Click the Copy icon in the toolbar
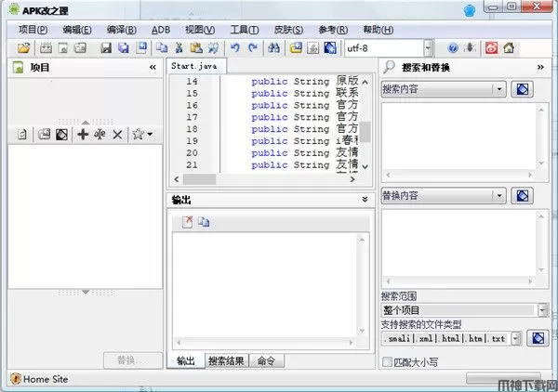The width and height of the screenshot is (558, 392). [x=162, y=47]
